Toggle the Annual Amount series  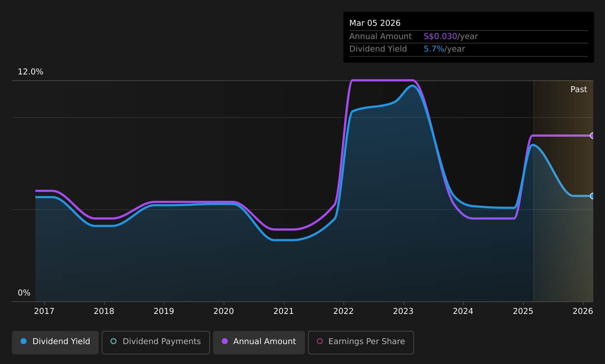tap(259, 342)
